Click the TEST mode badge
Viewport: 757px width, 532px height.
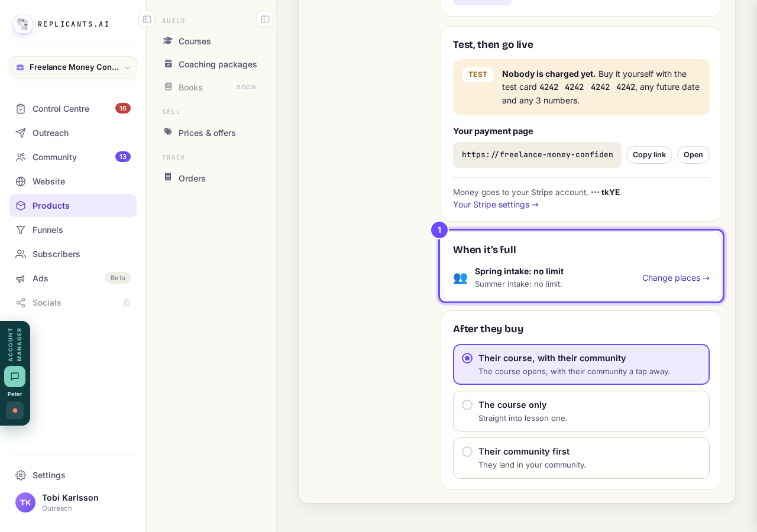[478, 74]
